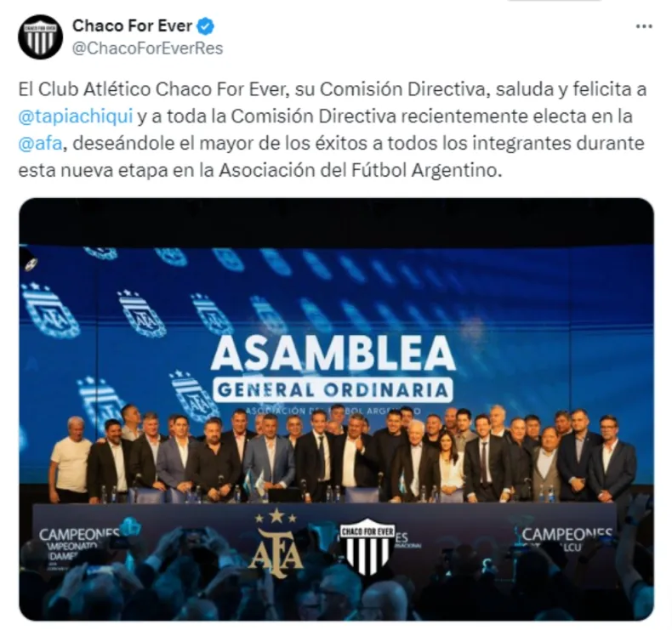The width and height of the screenshot is (672, 630).
Task: Click the gold AFA crest in photo
Action: [276, 543]
